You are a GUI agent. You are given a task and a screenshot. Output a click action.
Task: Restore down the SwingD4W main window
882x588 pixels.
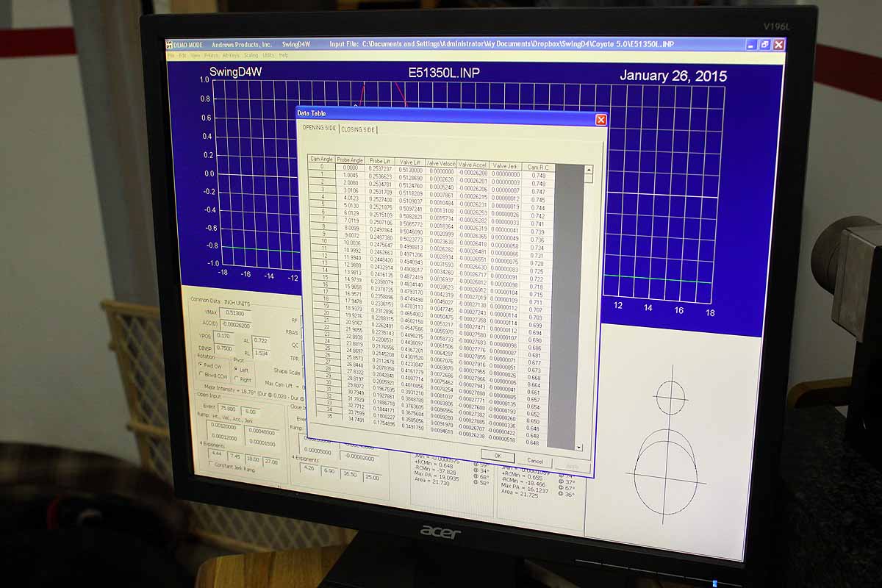coord(764,45)
